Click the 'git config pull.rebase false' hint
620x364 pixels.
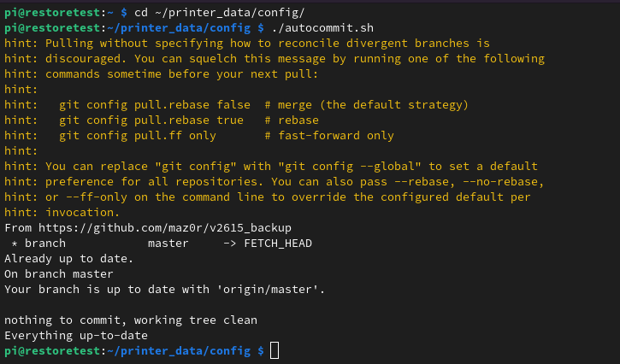(155, 105)
